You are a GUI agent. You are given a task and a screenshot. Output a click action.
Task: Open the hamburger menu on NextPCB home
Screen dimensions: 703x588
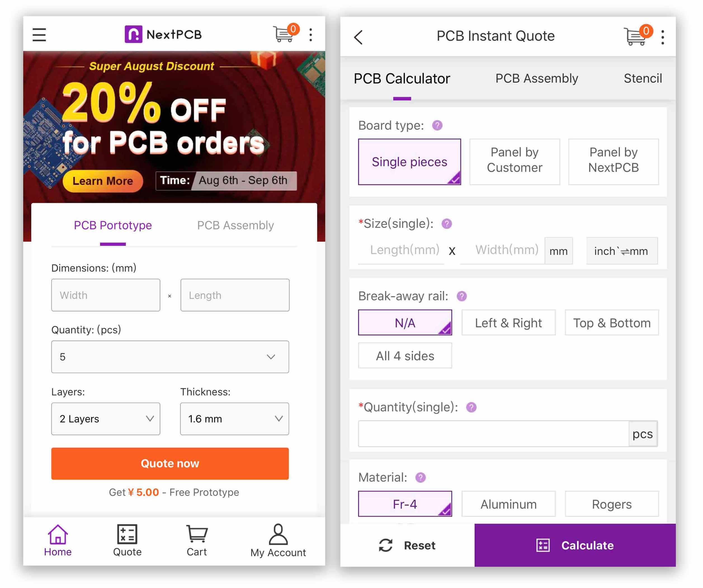click(x=39, y=35)
